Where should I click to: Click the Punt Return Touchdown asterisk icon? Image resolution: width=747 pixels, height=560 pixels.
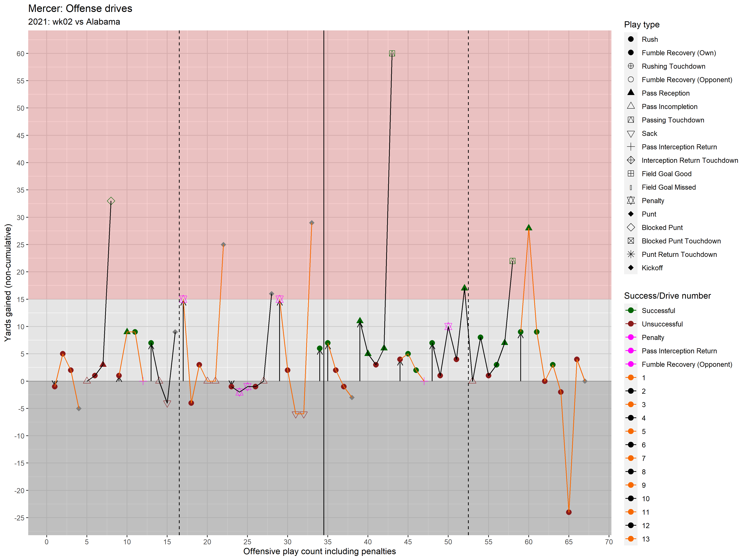tap(630, 254)
